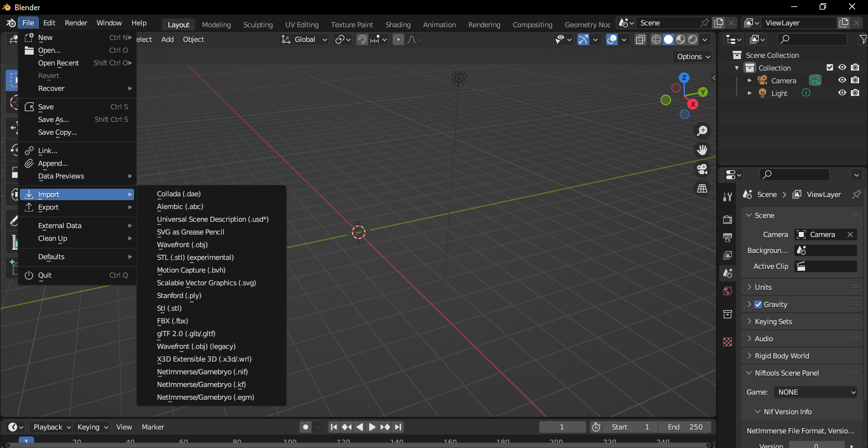Toggle snapping magnet icon

point(362,39)
